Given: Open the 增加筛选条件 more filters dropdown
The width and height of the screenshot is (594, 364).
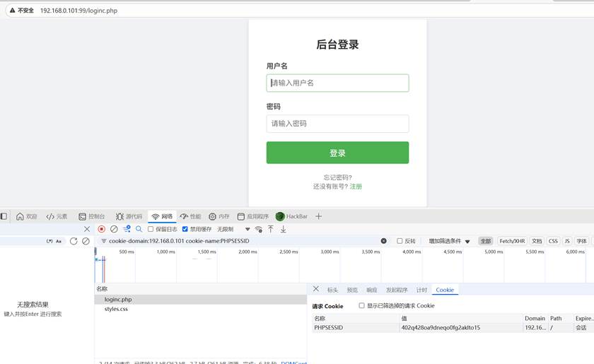Looking at the screenshot, I should coord(449,241).
